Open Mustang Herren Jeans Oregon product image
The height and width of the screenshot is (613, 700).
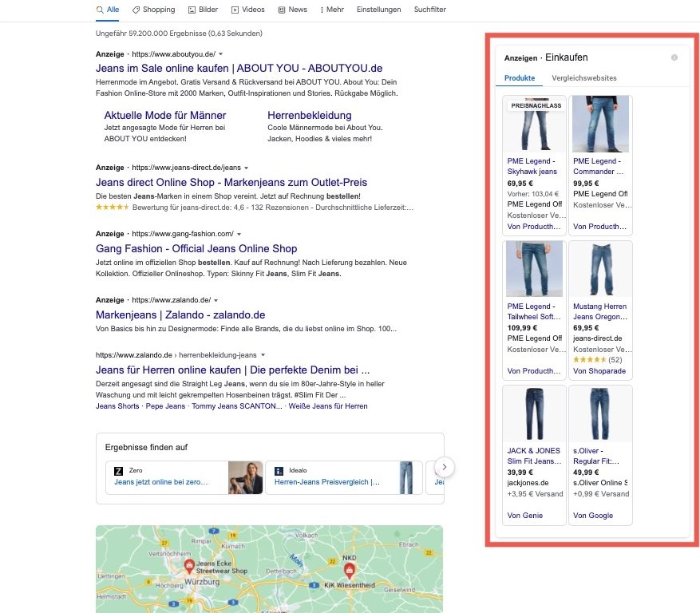600,269
